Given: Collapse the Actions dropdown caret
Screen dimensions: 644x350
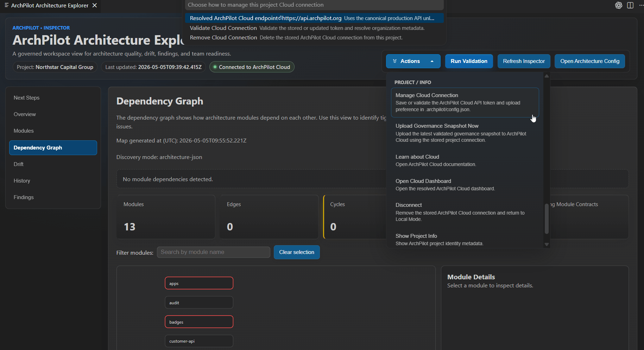Looking at the screenshot, I should [432, 61].
